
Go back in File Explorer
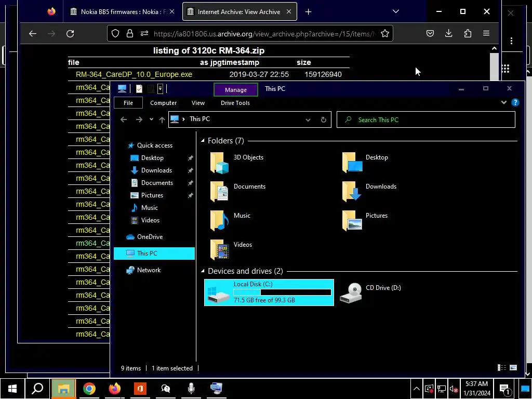tap(124, 119)
